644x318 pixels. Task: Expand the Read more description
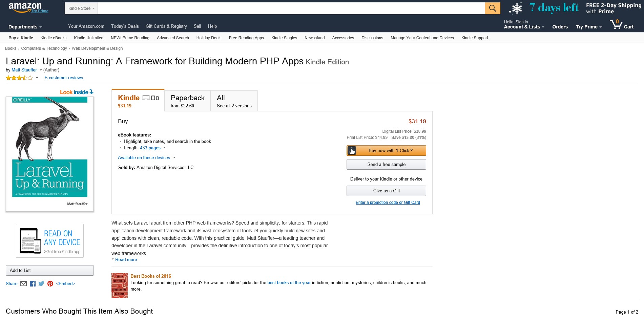tap(126, 260)
